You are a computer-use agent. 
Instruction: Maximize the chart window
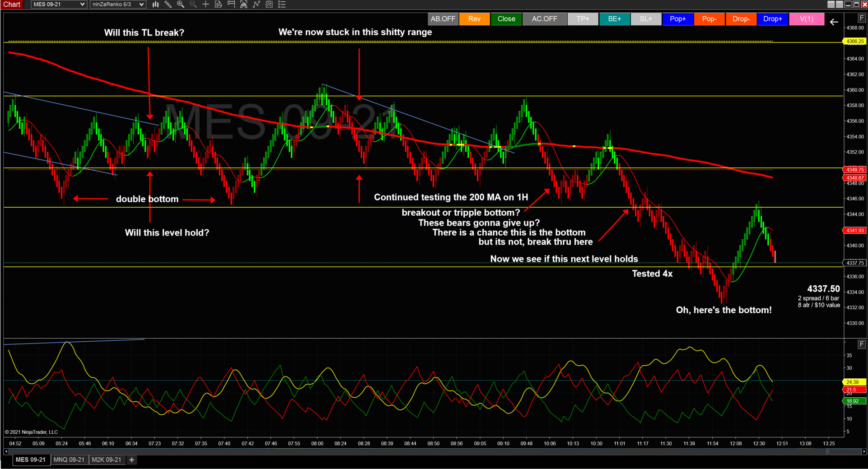click(x=856, y=5)
